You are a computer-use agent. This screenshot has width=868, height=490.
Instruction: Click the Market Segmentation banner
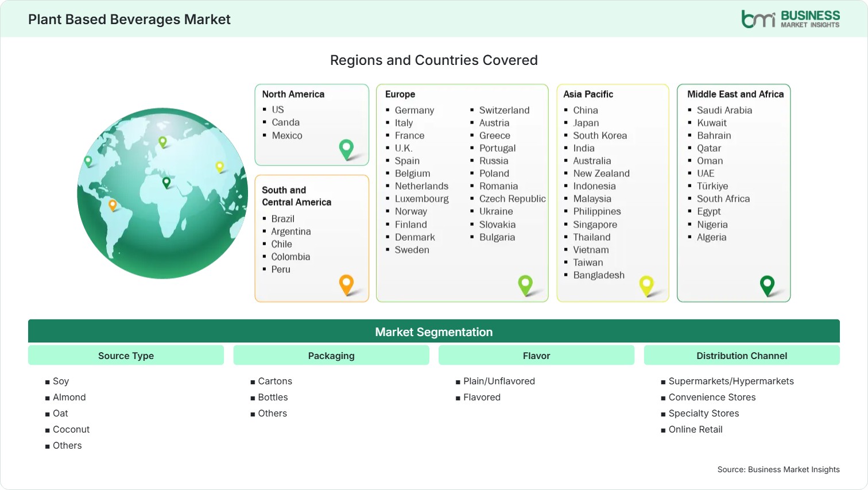434,331
